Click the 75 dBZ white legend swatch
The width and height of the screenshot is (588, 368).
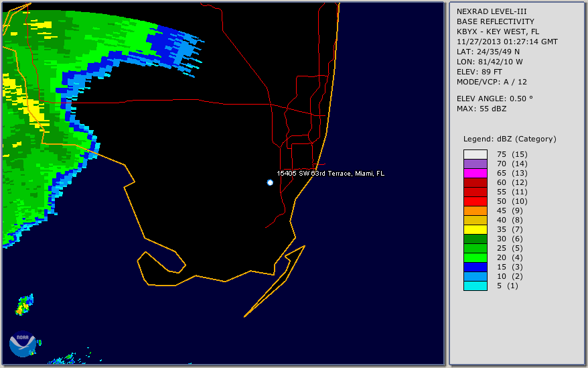(475, 154)
